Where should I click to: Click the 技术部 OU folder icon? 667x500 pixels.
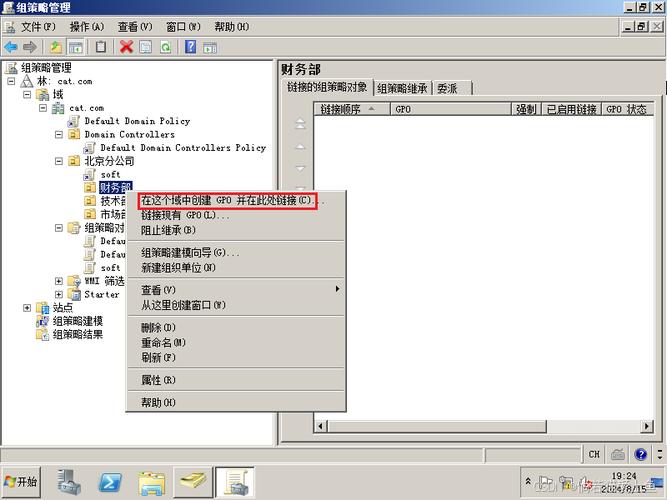click(x=90, y=200)
